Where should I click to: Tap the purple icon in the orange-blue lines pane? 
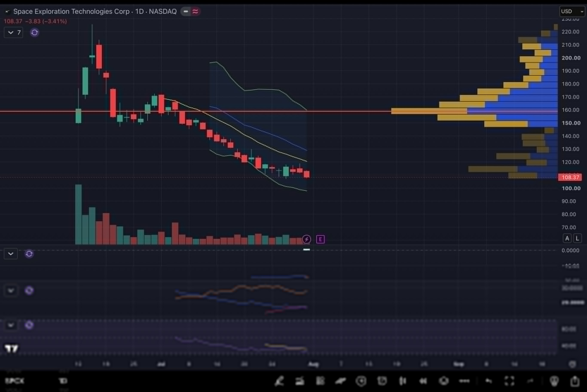[29, 290]
